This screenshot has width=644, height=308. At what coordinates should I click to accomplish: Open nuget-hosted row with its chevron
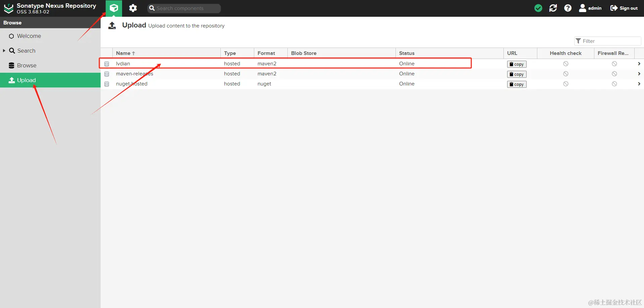pos(639,84)
